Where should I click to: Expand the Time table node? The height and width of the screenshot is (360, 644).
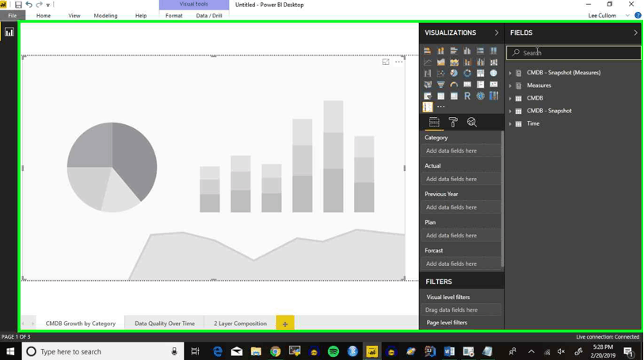510,124
